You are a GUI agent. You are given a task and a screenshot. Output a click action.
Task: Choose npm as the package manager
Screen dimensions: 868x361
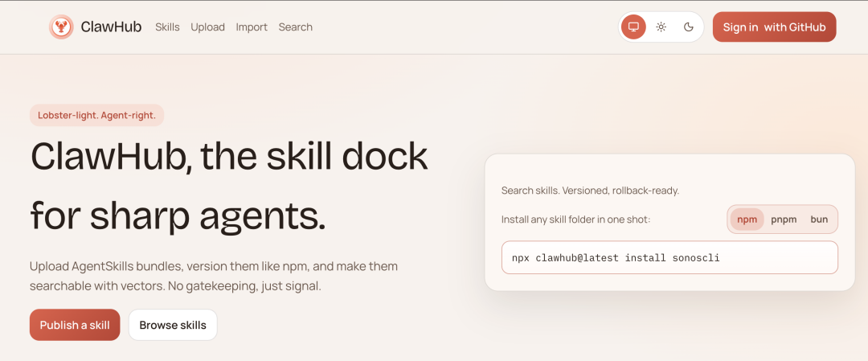(x=747, y=219)
